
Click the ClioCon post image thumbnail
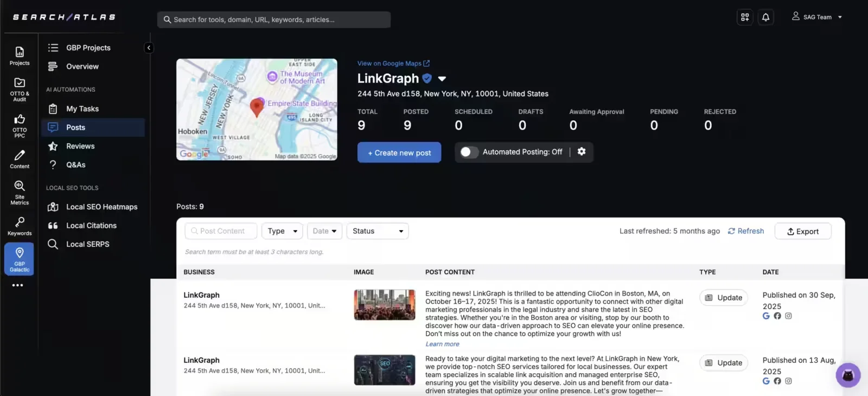[x=385, y=305]
